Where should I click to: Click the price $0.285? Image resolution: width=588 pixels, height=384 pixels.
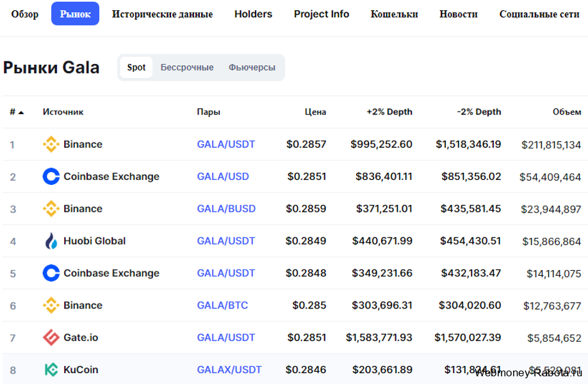click(309, 305)
